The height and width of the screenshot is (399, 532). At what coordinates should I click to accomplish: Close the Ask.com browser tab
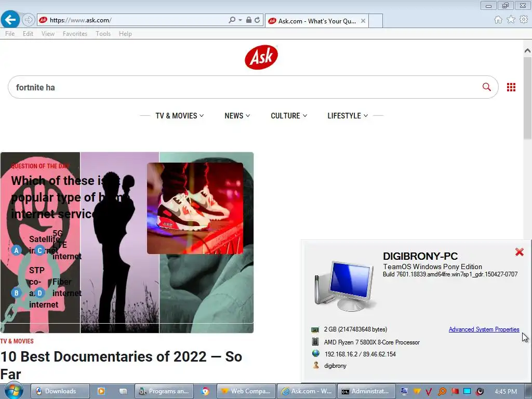click(x=363, y=21)
